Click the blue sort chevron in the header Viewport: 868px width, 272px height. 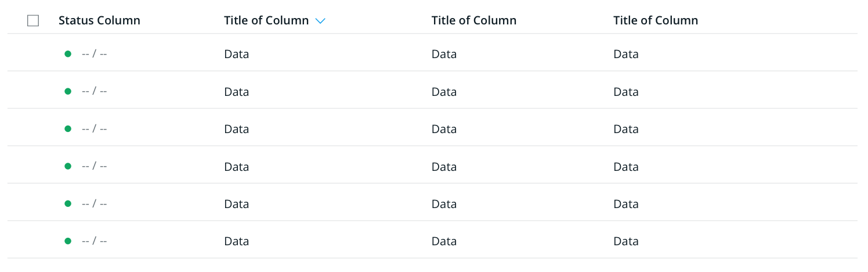pyautogui.click(x=320, y=21)
